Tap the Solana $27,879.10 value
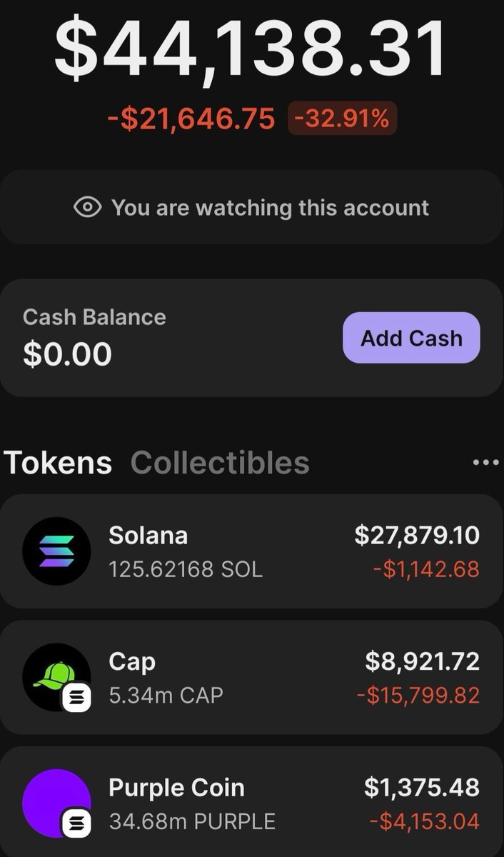The image size is (504, 857). point(417,535)
